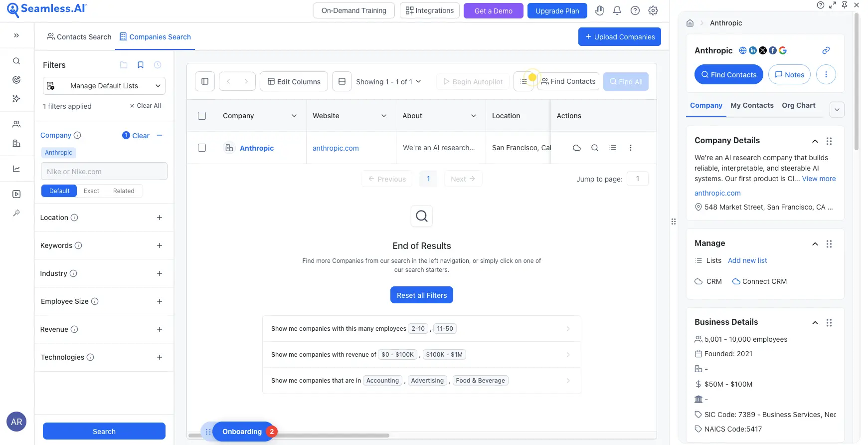Click Reset all Filters button
868x445 pixels.
coord(422,295)
